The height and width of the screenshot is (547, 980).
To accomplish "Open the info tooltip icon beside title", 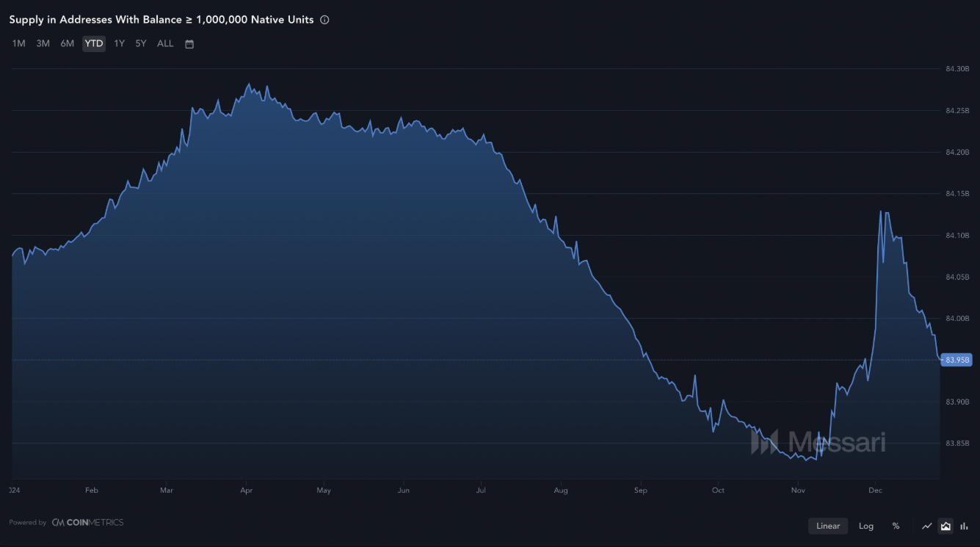I will tap(324, 20).
